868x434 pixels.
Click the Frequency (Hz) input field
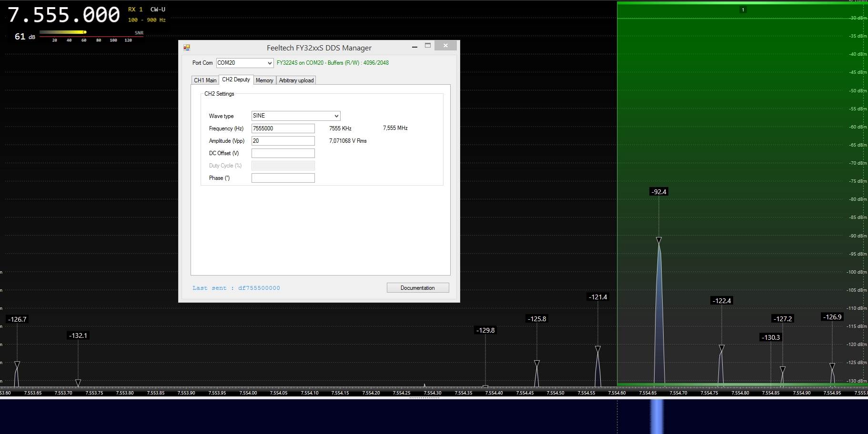click(283, 128)
